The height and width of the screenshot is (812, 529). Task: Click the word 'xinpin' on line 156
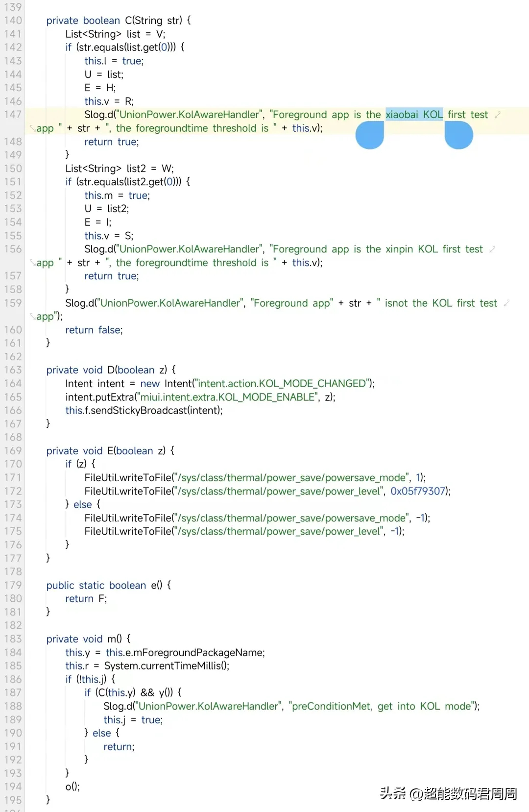[399, 249]
